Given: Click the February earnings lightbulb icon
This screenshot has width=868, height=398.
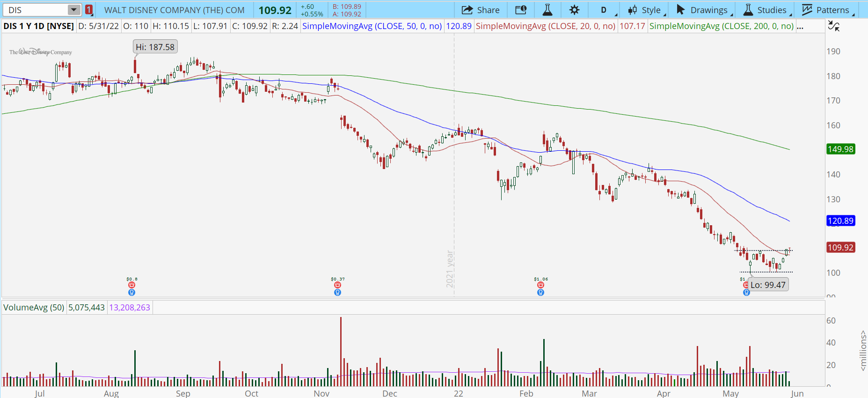Looking at the screenshot, I should click(540, 293).
